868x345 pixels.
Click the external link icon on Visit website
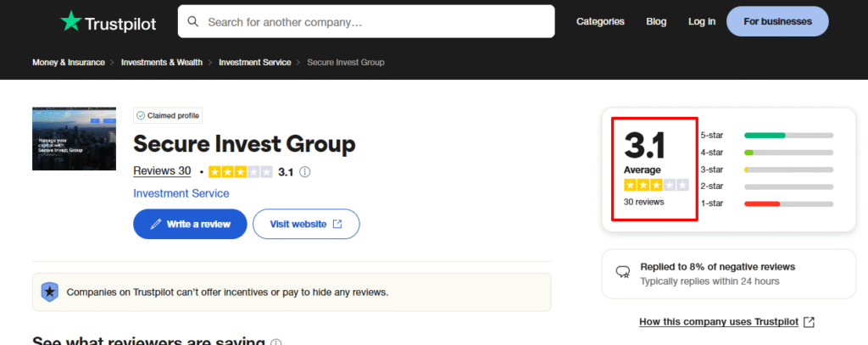coord(337,225)
